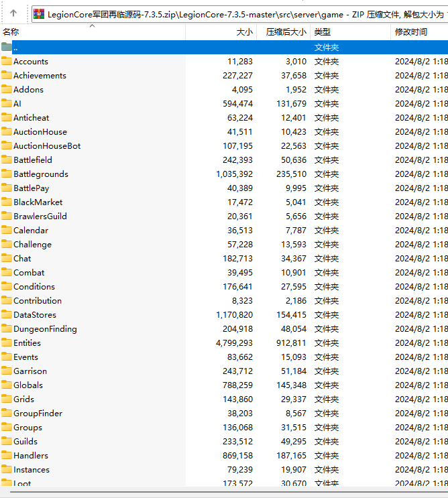448x498 pixels.
Task: Select the Garrison folder name
Action: click(30, 371)
